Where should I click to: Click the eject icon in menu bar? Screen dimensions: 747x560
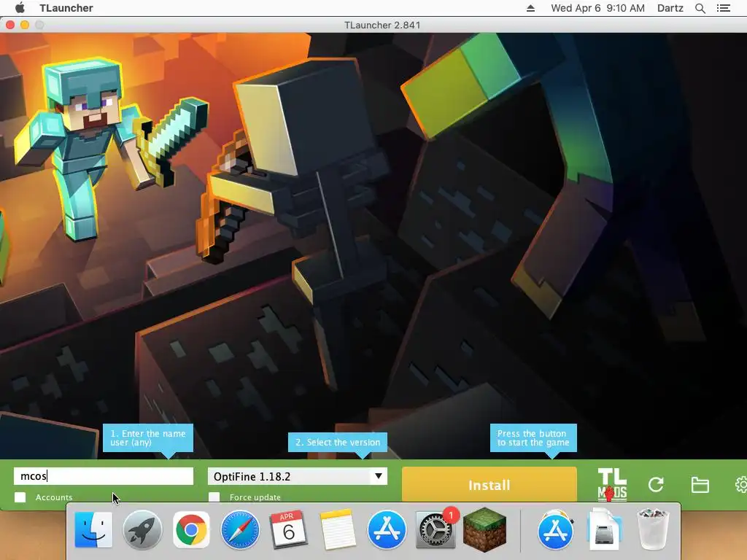530,8
